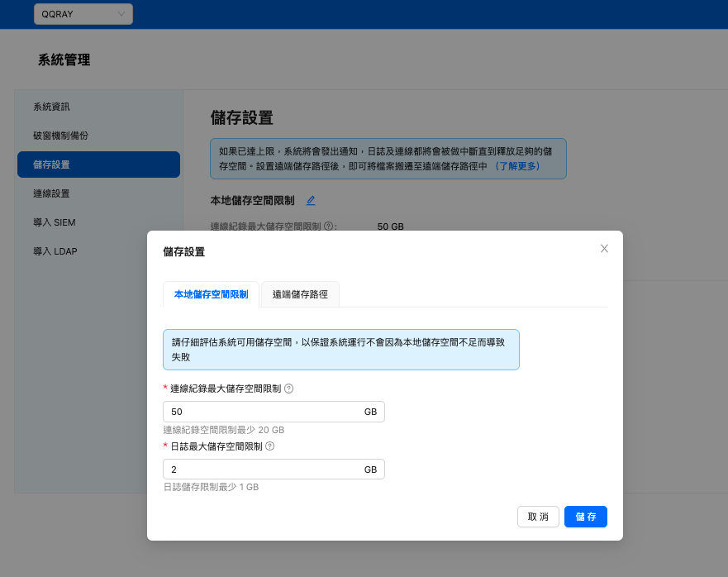Select the 本地儲存空間限制 tab in dialog

click(211, 294)
